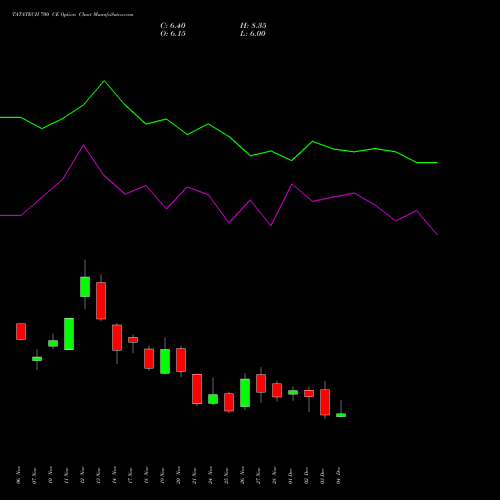Click the purple indicator line's highest peak
This screenshot has width=500, height=500.
(83, 145)
